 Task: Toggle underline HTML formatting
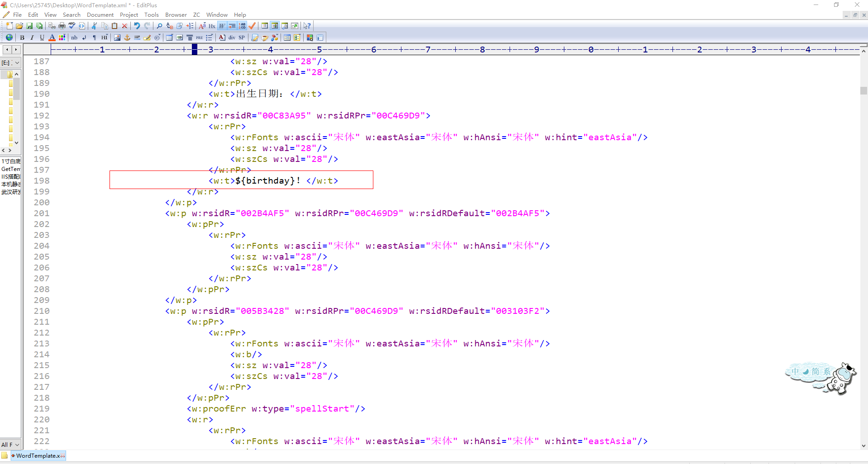click(x=42, y=38)
